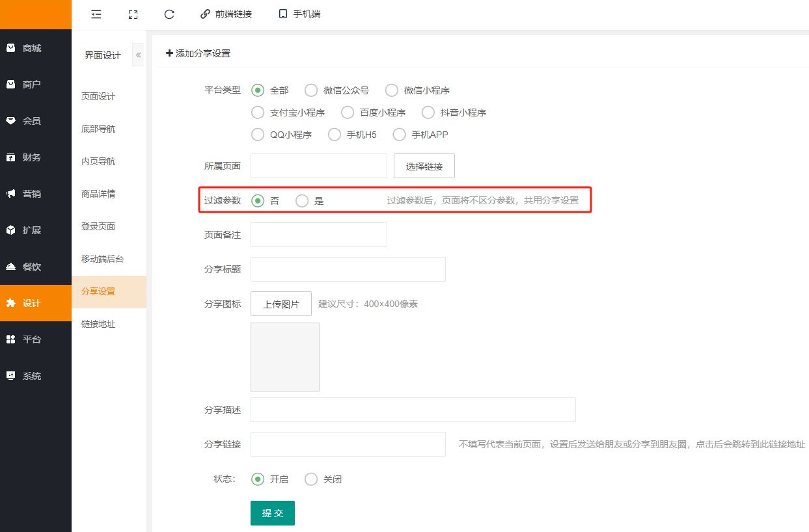
Task: Focus the 分享标题 input field
Action: click(x=348, y=269)
